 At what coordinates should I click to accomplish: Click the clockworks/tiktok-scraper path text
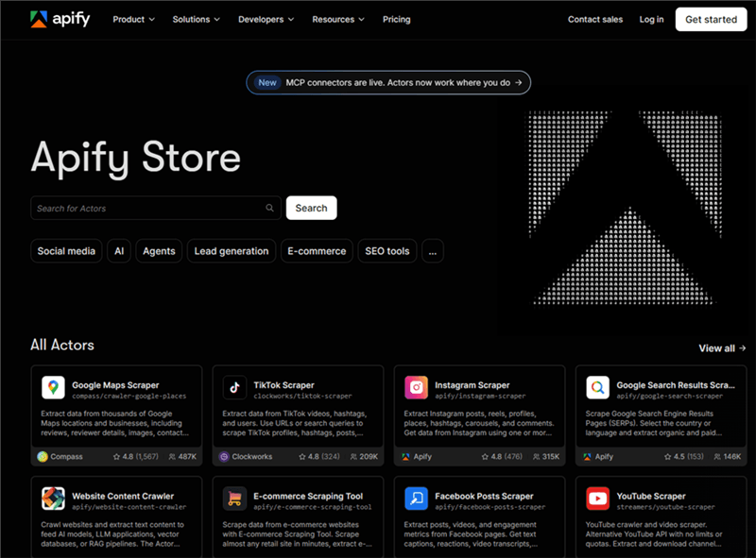(x=302, y=397)
